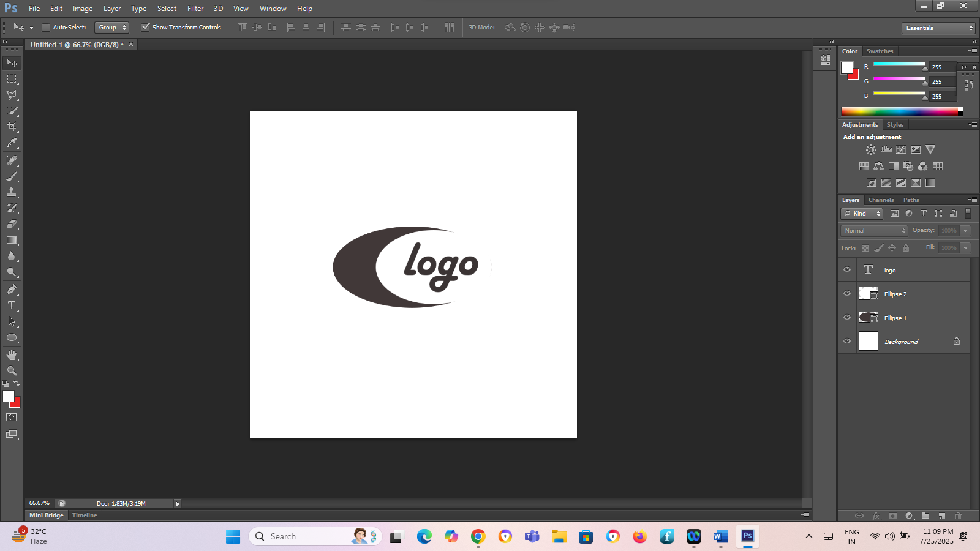Select the Ellipse 2 layer thumbnail
980x551 pixels.
pos(869,294)
